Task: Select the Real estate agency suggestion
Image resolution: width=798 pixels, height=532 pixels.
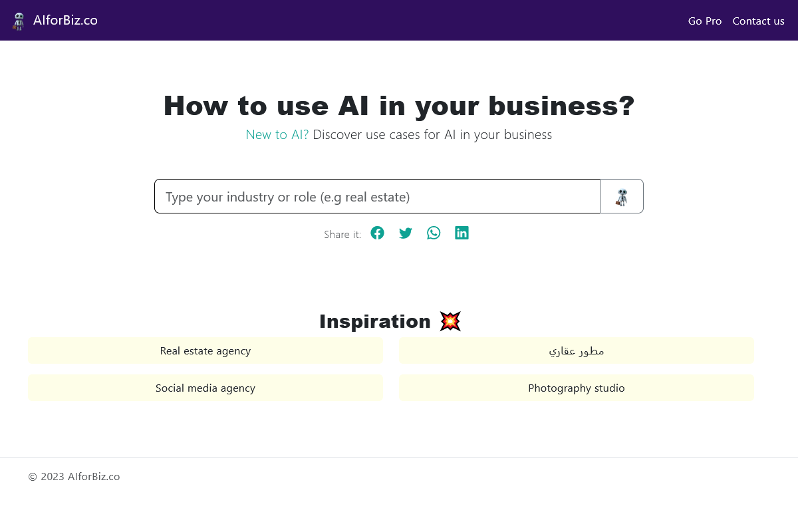Action: coord(205,350)
